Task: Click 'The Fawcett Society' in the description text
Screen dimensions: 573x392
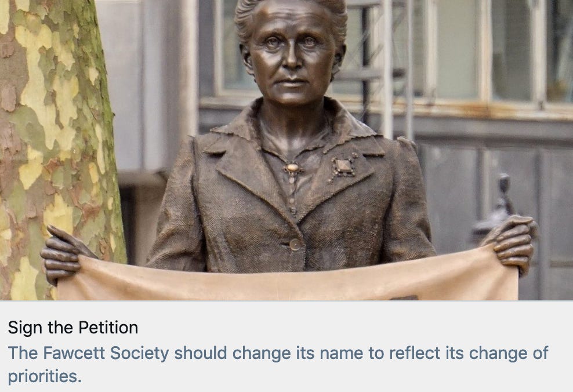Action: tap(88, 353)
